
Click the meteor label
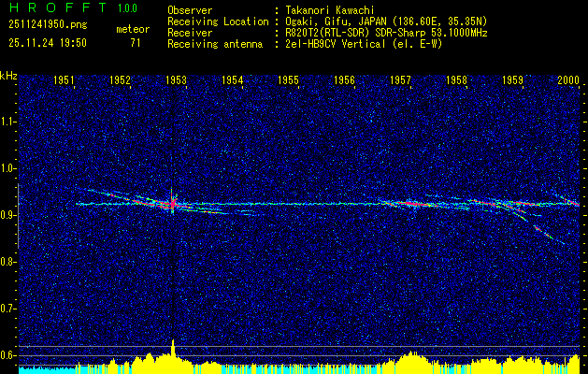point(133,29)
